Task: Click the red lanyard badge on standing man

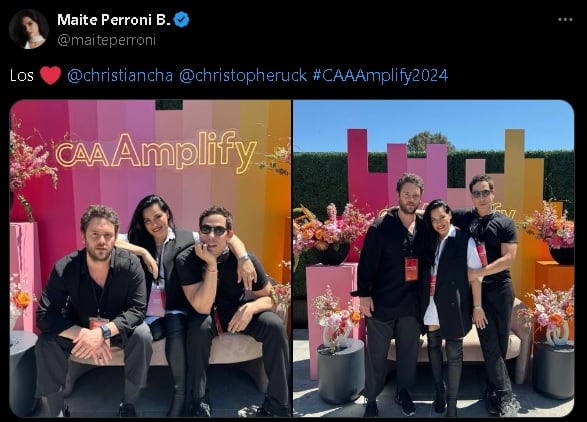Action: 411,269
